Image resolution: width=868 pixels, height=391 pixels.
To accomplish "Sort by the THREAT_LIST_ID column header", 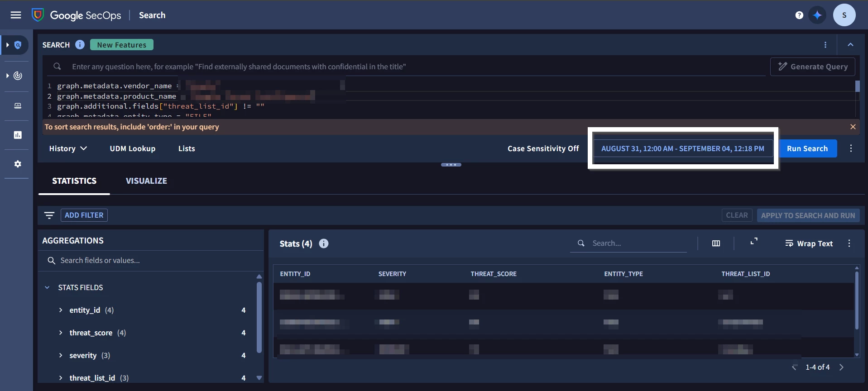I will tap(746, 274).
